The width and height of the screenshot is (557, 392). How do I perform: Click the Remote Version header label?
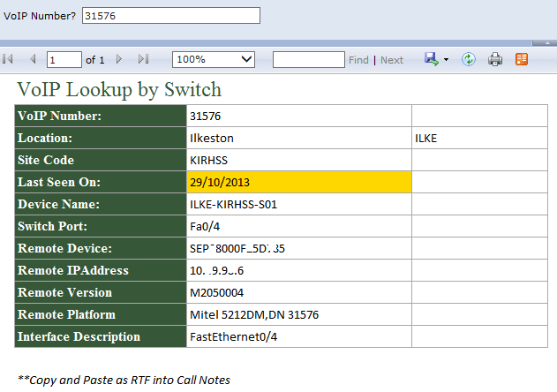pyautogui.click(x=64, y=292)
